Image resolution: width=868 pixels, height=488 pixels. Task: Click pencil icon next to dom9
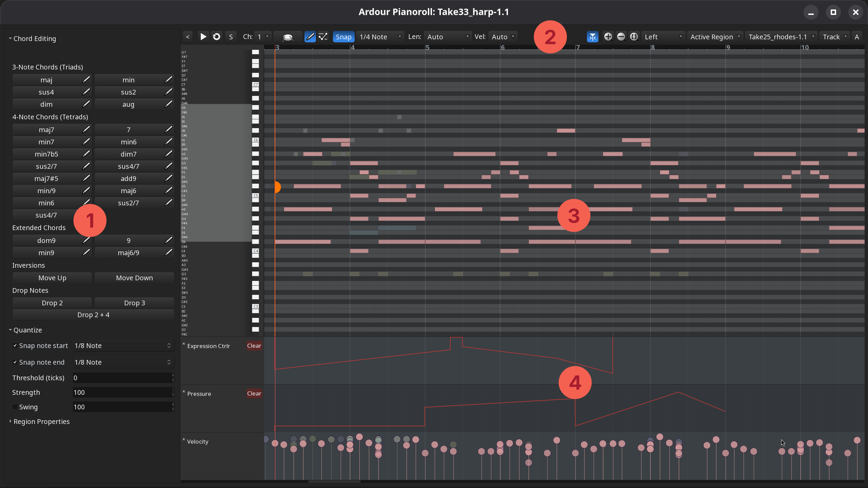(86, 240)
